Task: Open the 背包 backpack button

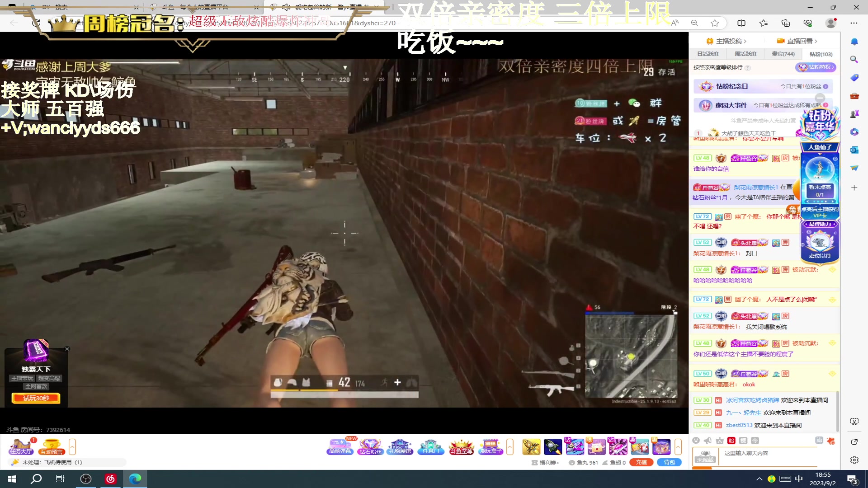Action: 670,462
